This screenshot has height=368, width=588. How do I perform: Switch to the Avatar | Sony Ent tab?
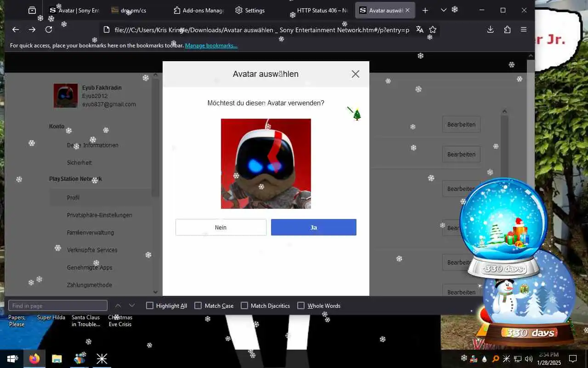pos(74,10)
